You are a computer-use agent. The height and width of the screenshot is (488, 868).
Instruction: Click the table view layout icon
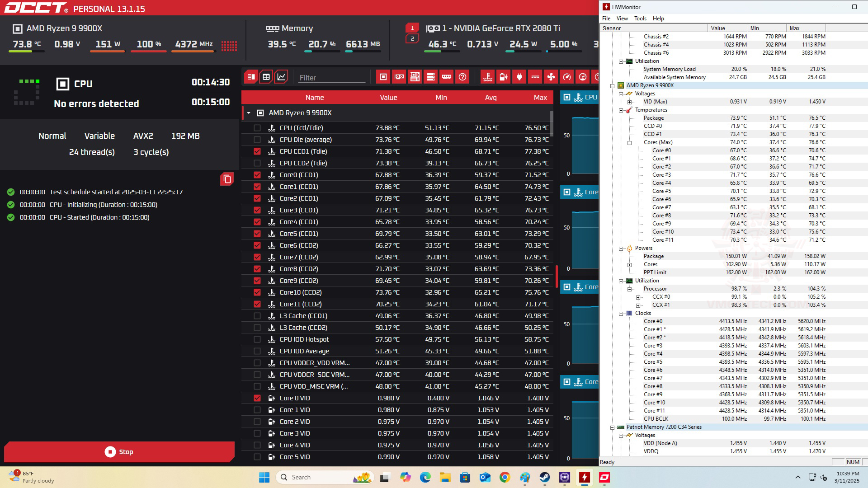click(x=266, y=77)
